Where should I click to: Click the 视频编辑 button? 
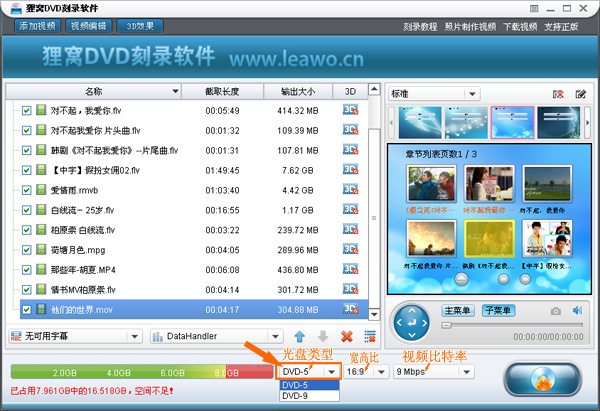click(x=89, y=26)
